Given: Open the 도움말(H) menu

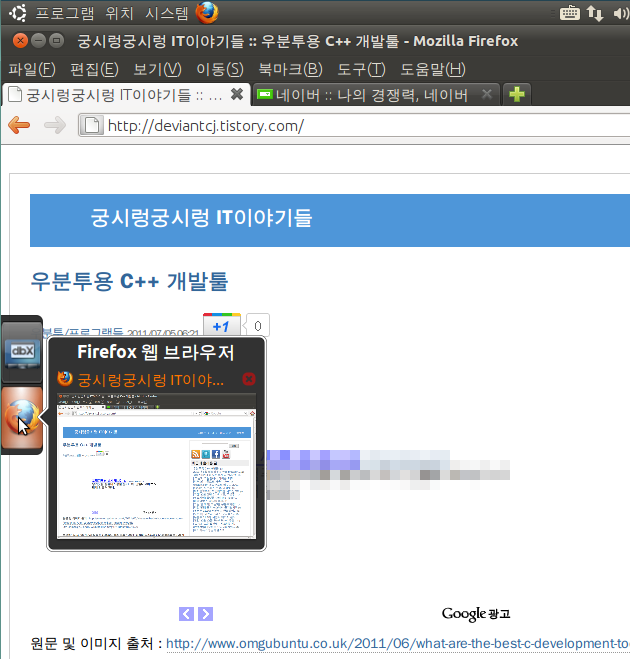Looking at the screenshot, I should 433,69.
